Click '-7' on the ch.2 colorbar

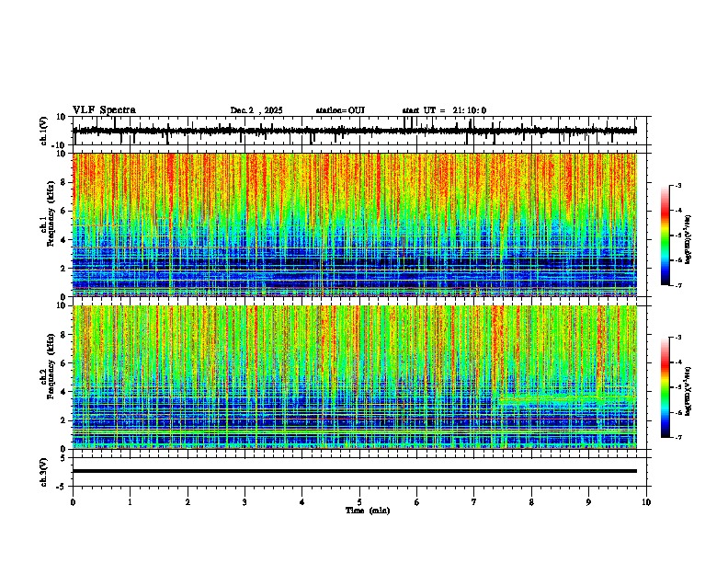[677, 437]
